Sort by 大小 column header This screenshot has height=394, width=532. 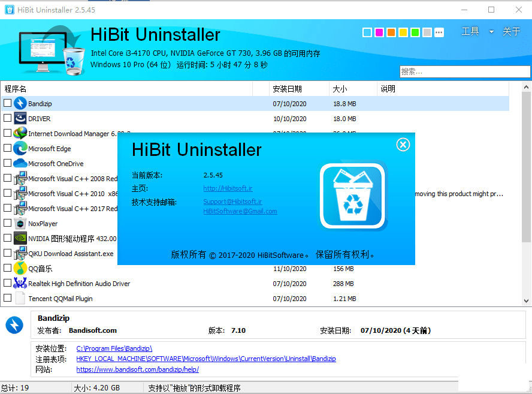click(353, 89)
